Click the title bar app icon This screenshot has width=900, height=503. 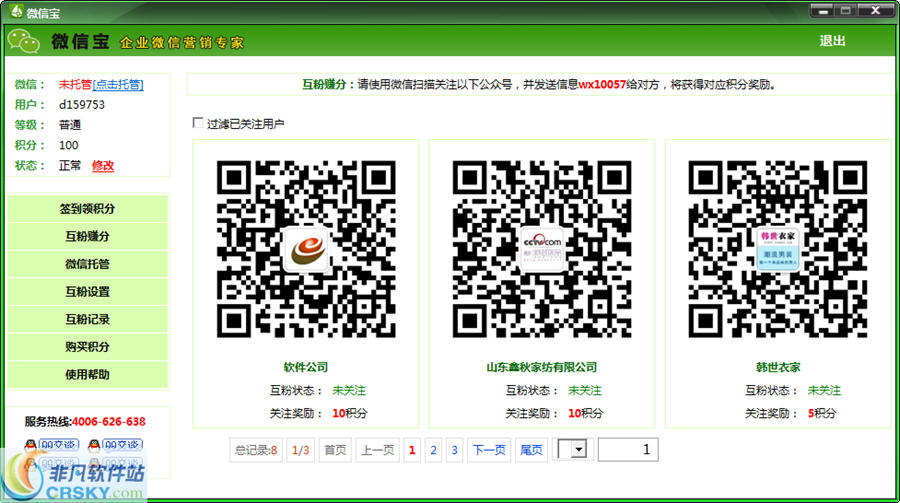16,11
